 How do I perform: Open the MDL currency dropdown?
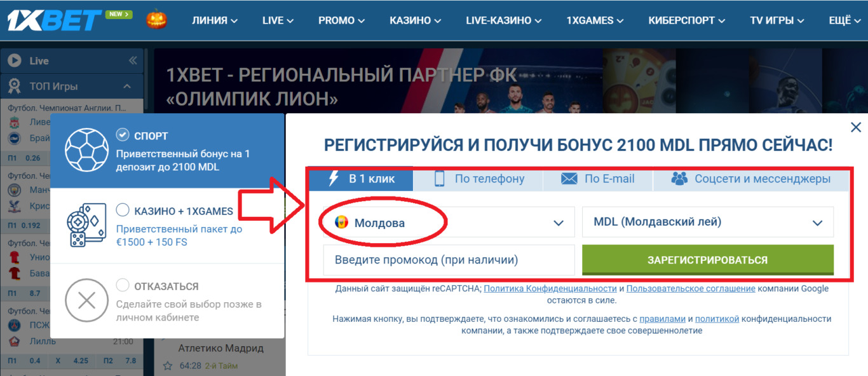tap(708, 222)
